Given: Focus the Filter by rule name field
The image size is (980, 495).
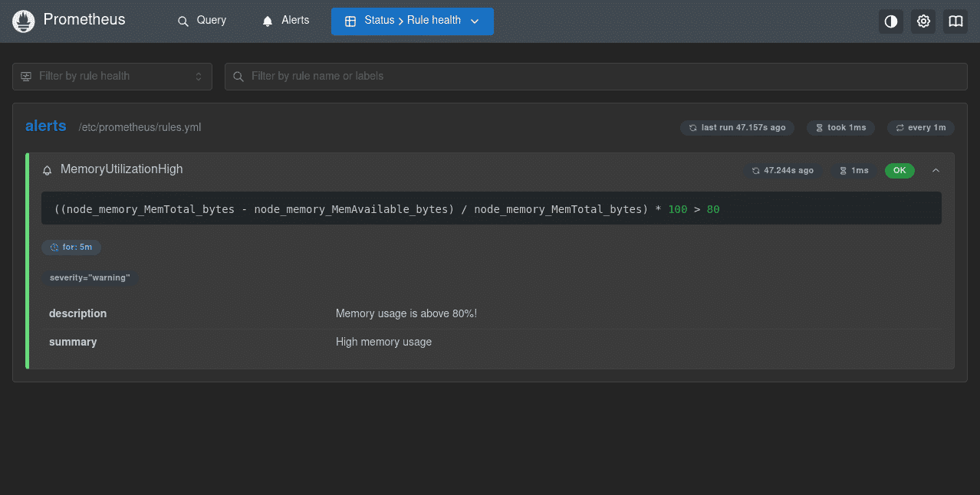Looking at the screenshot, I should pos(596,76).
